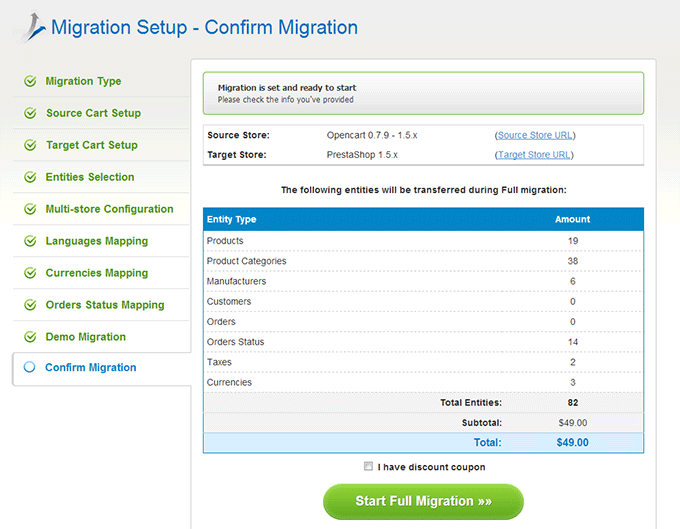The height and width of the screenshot is (529, 680).
Task: Click the checkmark icon beside Currencies Mapping
Action: coord(30,273)
